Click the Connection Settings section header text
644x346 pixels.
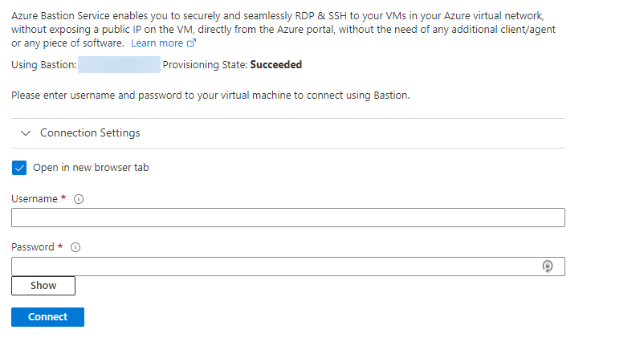[90, 133]
